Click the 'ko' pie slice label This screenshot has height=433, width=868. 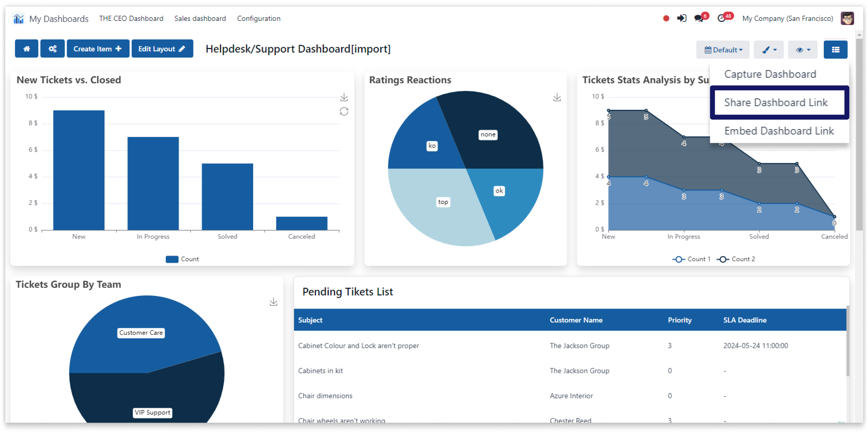point(432,146)
